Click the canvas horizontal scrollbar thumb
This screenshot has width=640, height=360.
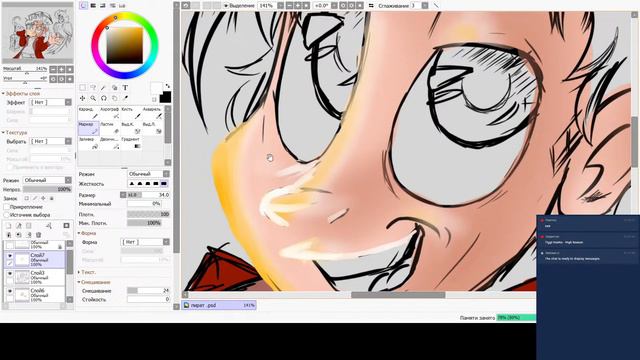coord(398,295)
